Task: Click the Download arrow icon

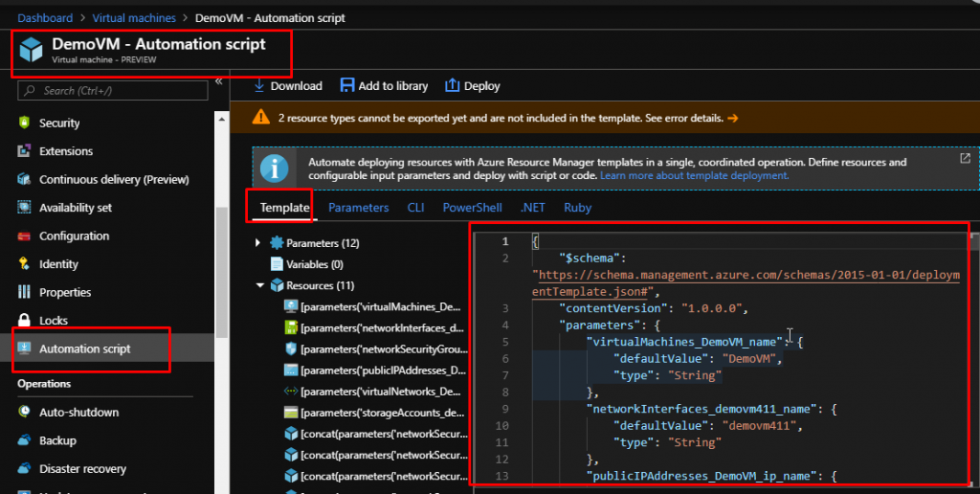Action: [x=259, y=85]
